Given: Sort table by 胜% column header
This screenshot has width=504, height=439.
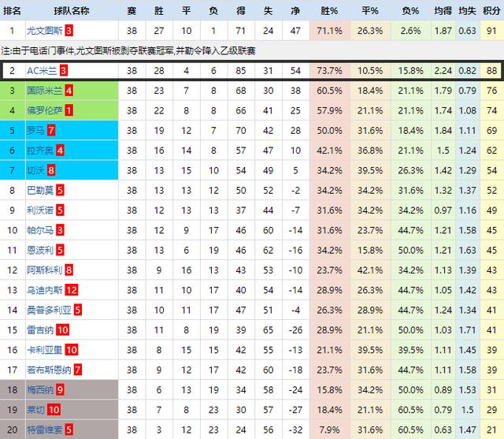Looking at the screenshot, I should [331, 11].
